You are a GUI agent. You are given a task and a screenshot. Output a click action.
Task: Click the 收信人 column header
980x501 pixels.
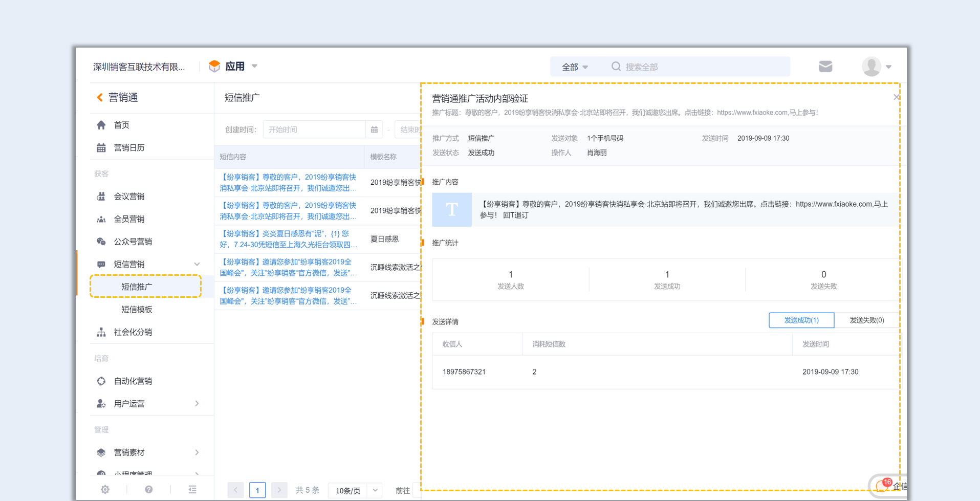click(452, 344)
